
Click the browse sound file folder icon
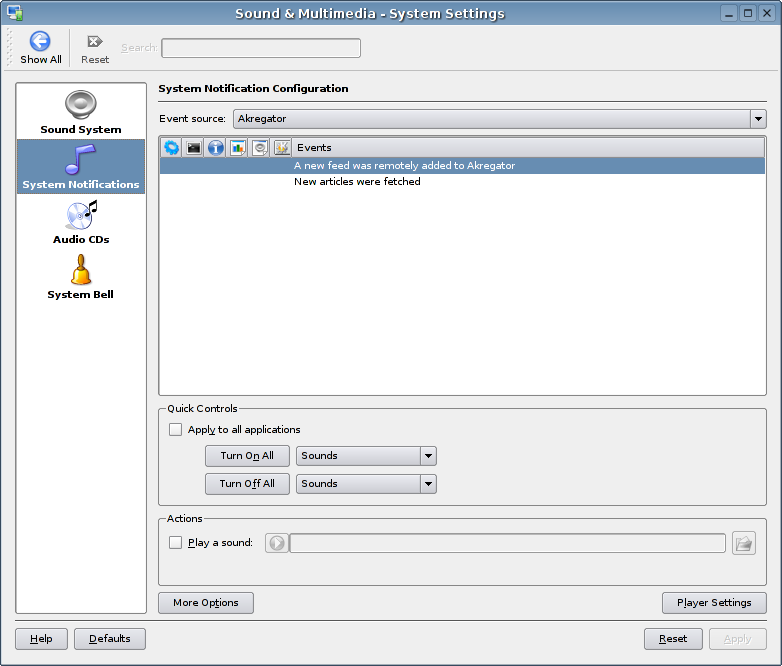point(744,543)
